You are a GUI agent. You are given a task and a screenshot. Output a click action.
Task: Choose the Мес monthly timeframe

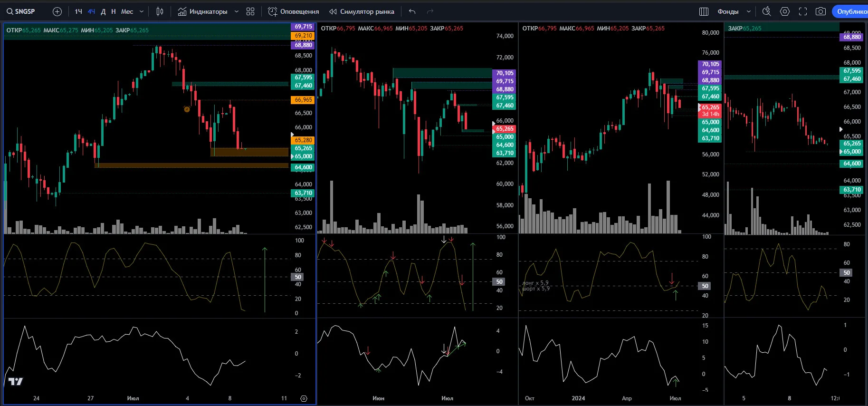coord(127,11)
